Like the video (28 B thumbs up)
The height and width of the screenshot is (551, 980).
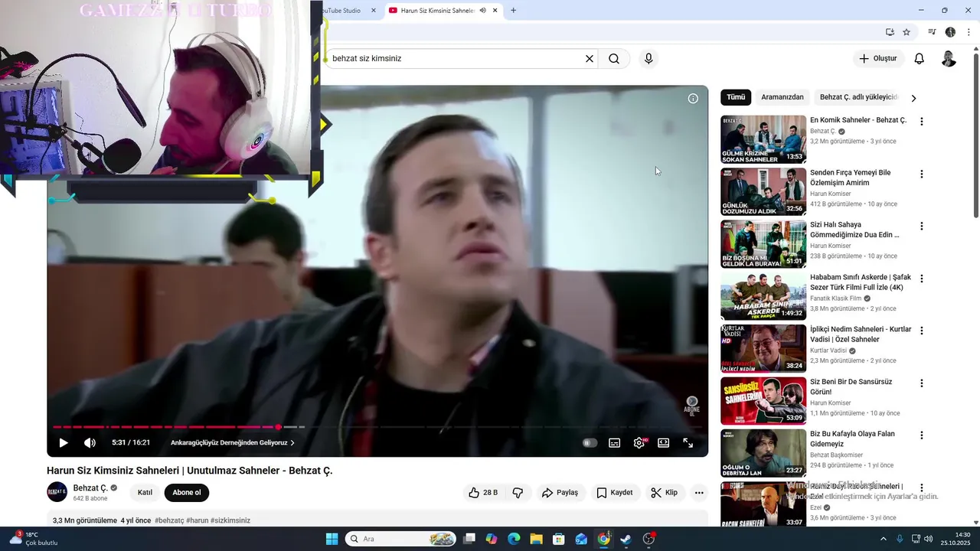483,493
